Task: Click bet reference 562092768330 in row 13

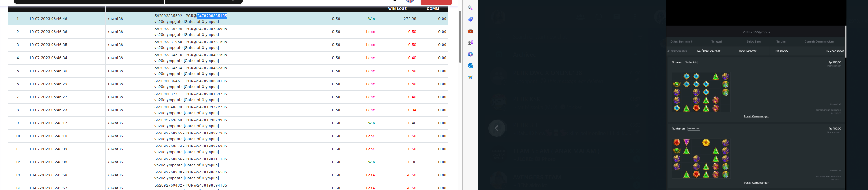Action: point(168,173)
